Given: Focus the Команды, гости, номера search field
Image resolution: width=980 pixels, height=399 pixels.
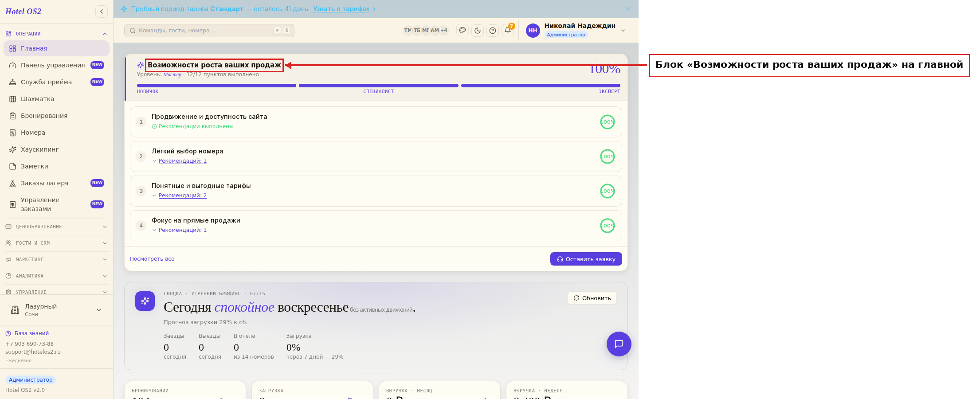Looking at the screenshot, I should coord(209,31).
